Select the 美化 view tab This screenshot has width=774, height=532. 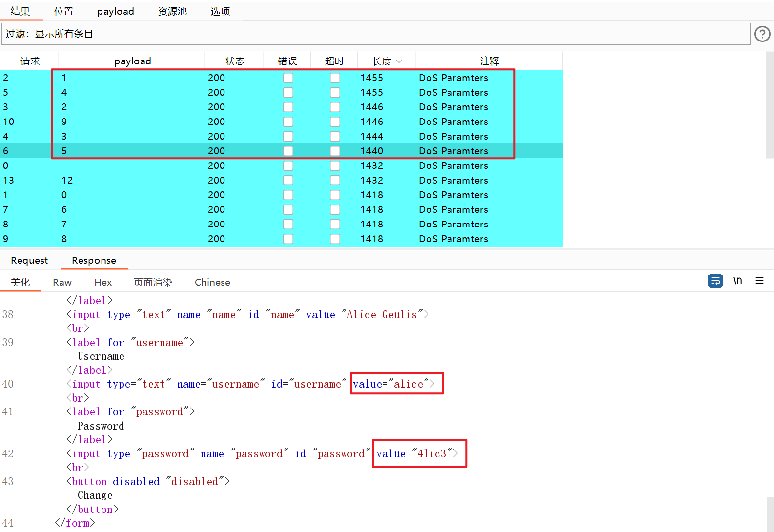coord(20,282)
